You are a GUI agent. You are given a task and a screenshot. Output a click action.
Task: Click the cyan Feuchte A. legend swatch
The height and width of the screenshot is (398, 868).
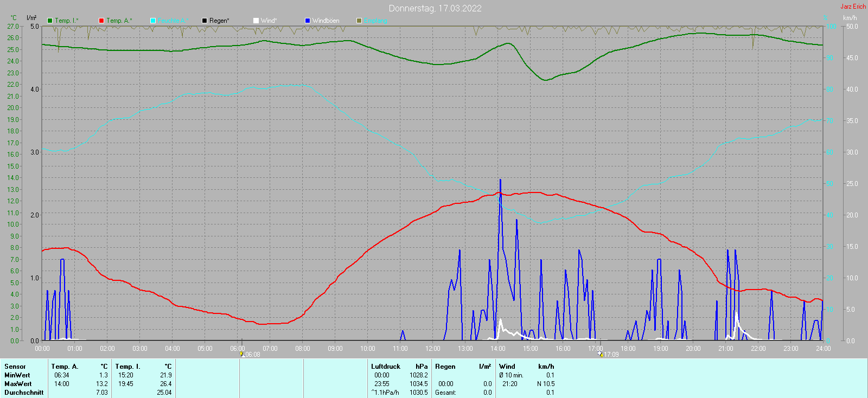click(153, 21)
